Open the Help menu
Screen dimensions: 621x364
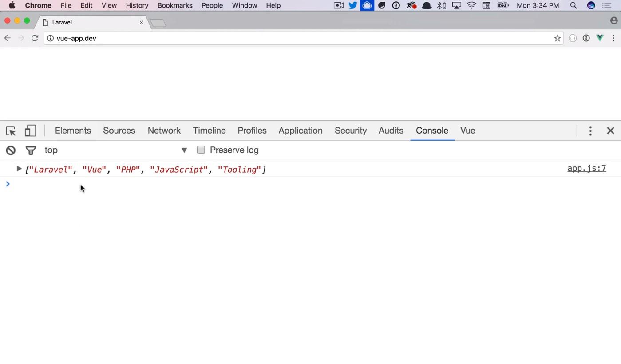273,5
